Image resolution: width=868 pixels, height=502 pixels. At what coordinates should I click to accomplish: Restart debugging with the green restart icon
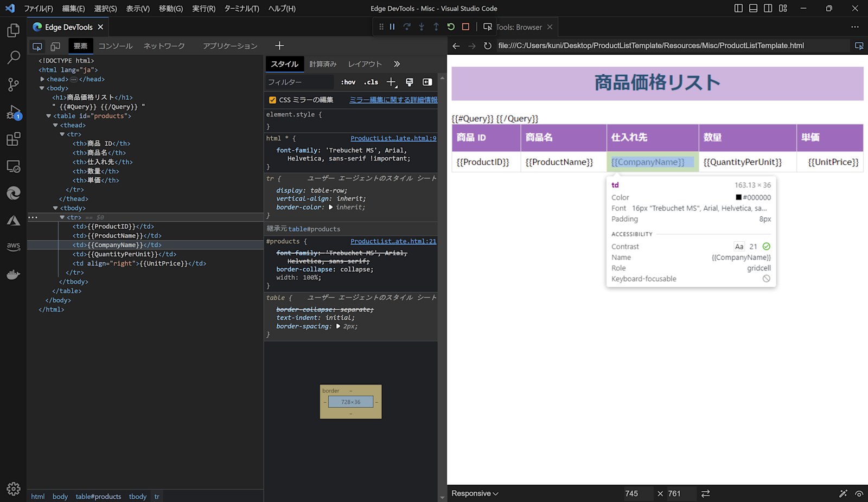pos(451,27)
